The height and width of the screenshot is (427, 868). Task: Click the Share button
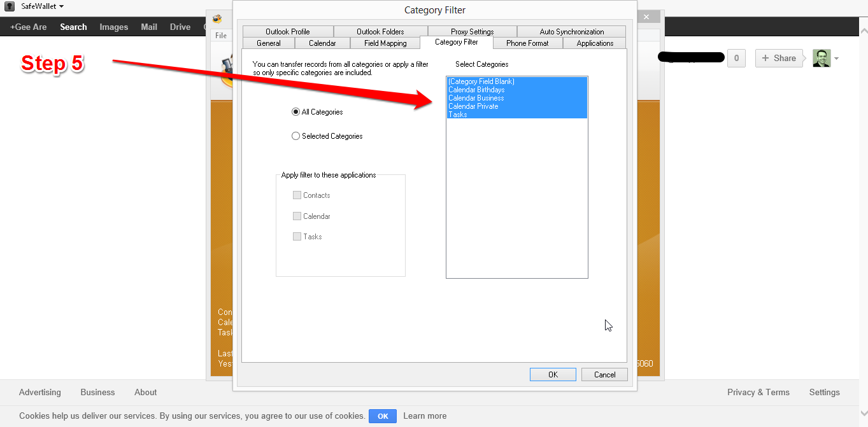click(778, 58)
